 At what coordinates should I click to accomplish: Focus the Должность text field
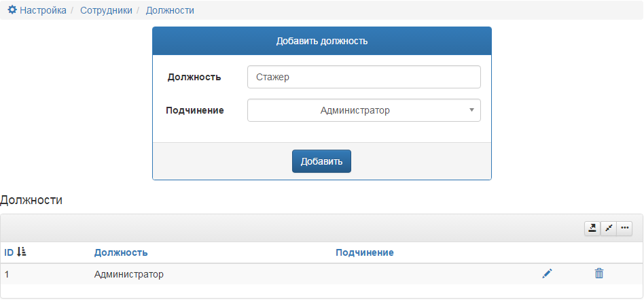(x=363, y=77)
